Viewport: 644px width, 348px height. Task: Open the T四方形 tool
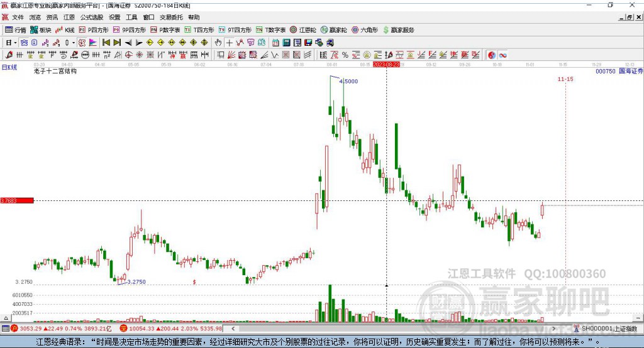(199, 30)
